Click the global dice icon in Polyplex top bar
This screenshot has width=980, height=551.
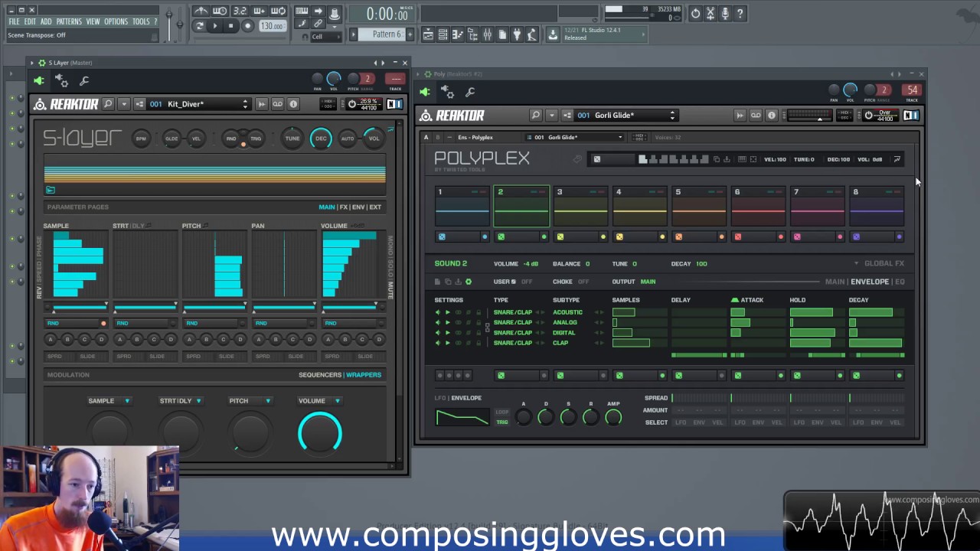pyautogui.click(x=597, y=159)
